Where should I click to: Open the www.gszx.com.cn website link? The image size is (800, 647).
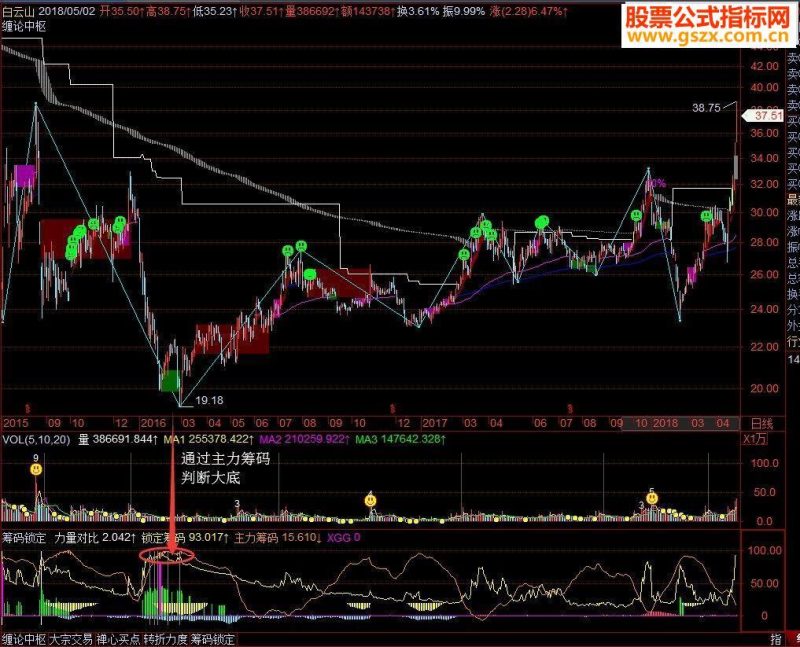point(707,37)
